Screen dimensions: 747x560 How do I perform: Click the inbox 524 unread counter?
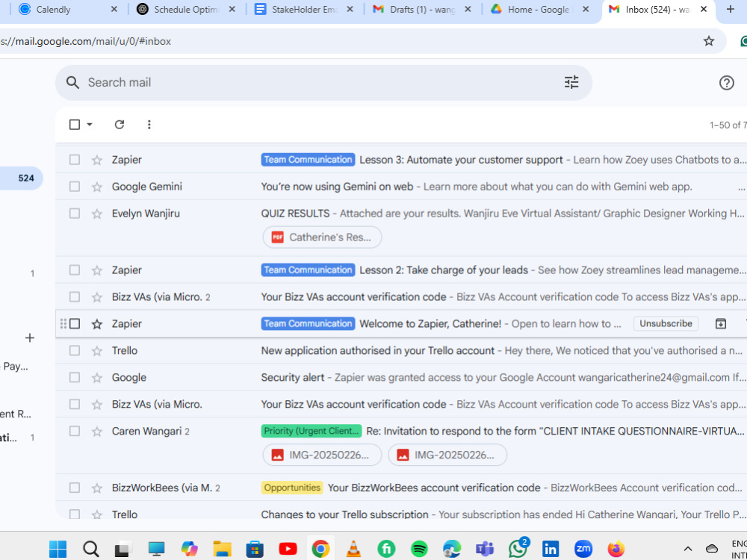tap(26, 178)
